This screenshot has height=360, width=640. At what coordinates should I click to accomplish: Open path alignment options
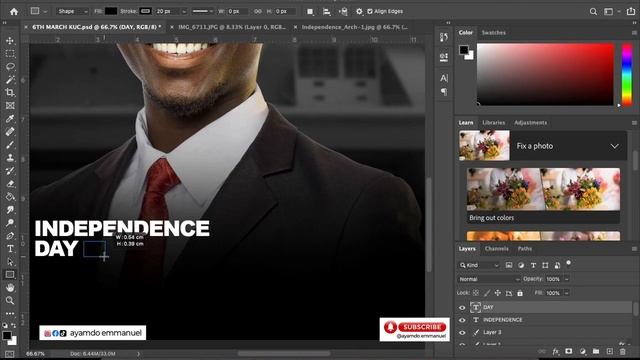click(327, 11)
